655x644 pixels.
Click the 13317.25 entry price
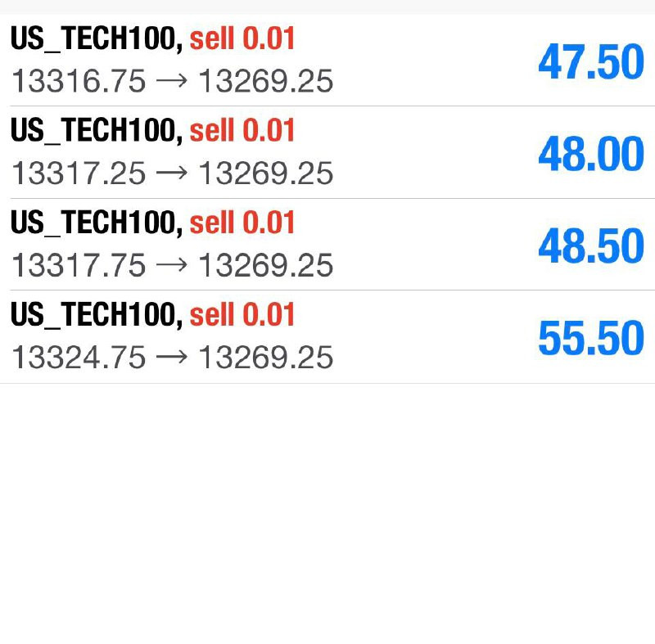pyautogui.click(x=79, y=173)
